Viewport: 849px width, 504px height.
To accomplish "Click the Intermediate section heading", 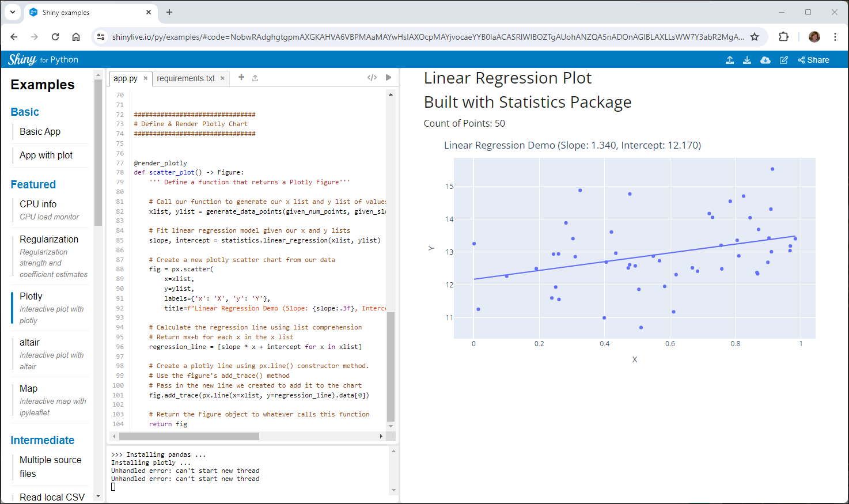I will pos(42,440).
